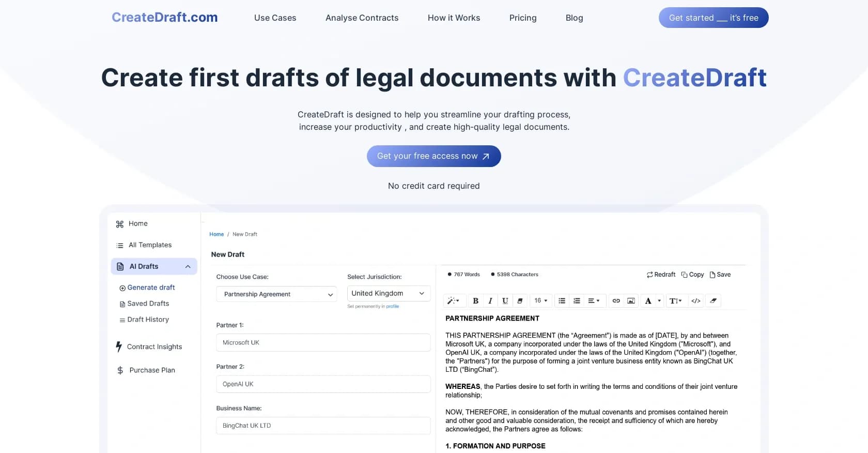Click the All Templates list icon
Screen dimensions: 868x453
coord(120,245)
